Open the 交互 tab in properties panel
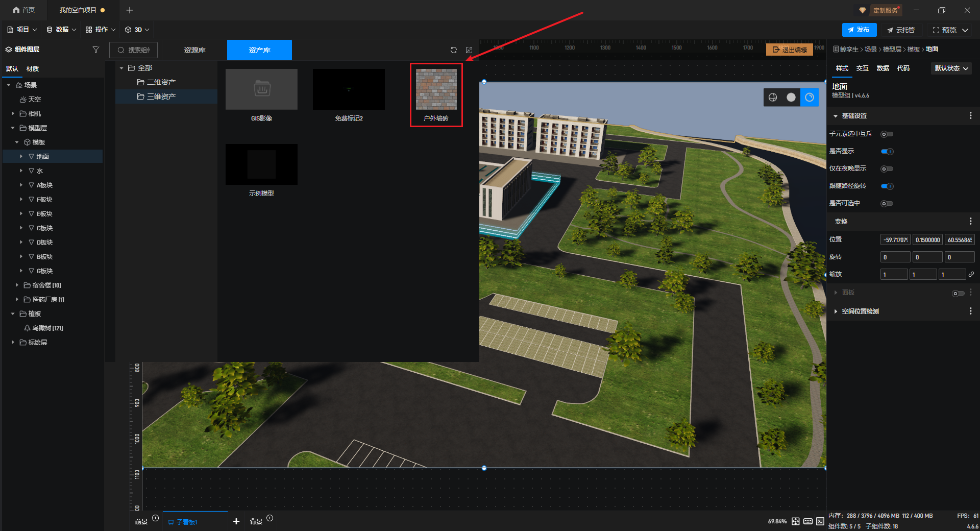Viewport: 980px width, 531px height. point(862,68)
